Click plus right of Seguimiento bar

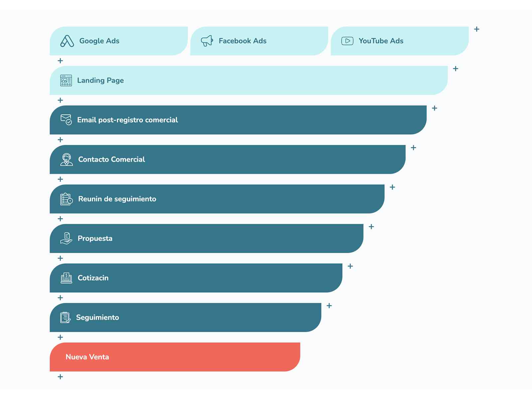(329, 306)
